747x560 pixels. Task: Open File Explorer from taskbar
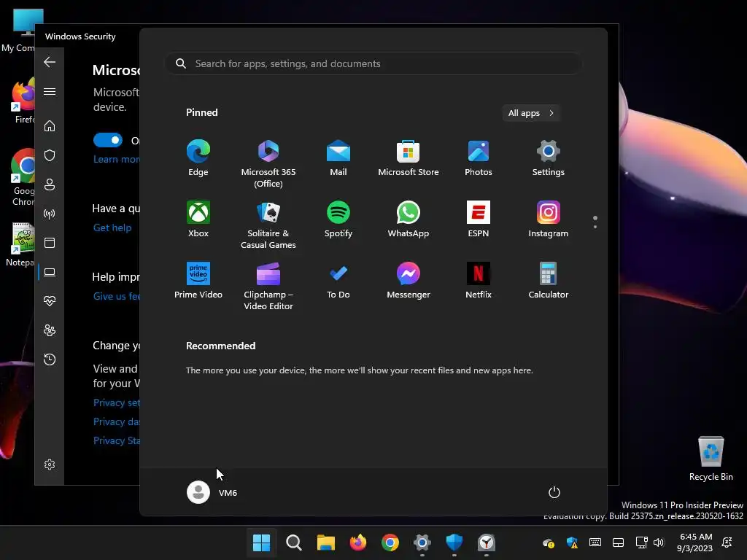[x=326, y=542]
